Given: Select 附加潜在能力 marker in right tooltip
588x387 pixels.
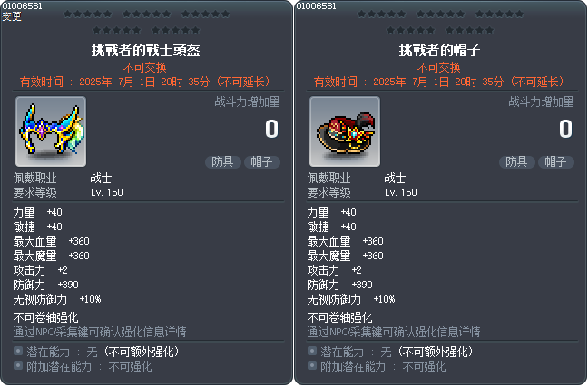Looking at the screenshot, I should pos(312,365).
